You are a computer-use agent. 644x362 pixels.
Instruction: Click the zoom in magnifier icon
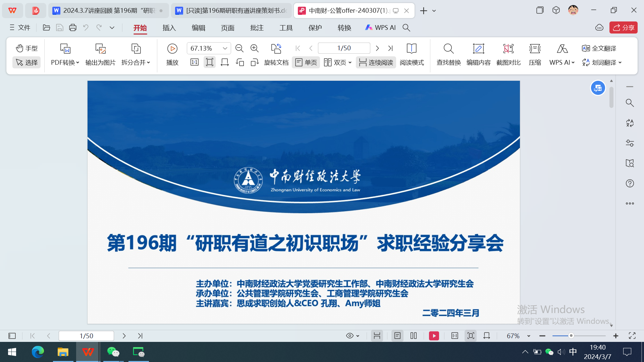point(255,48)
